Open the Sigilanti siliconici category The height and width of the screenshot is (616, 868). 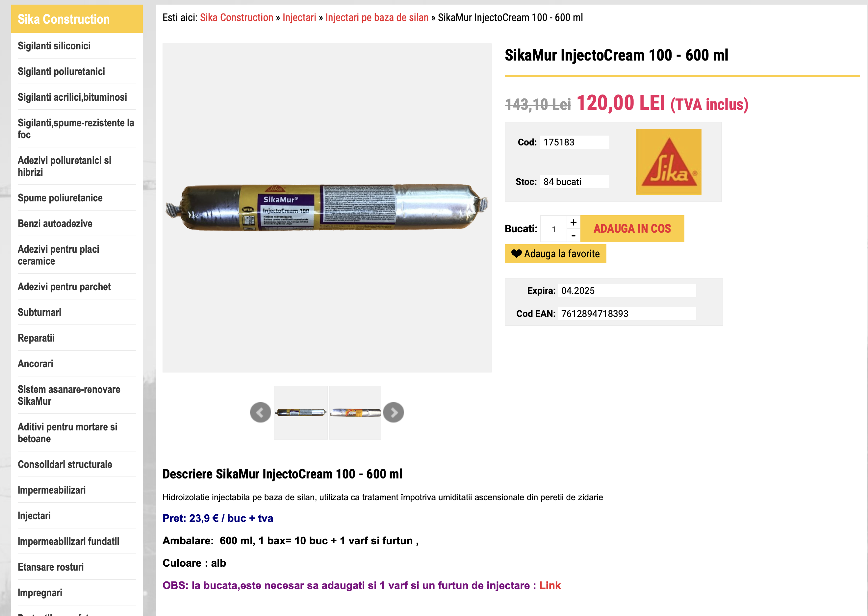[54, 46]
